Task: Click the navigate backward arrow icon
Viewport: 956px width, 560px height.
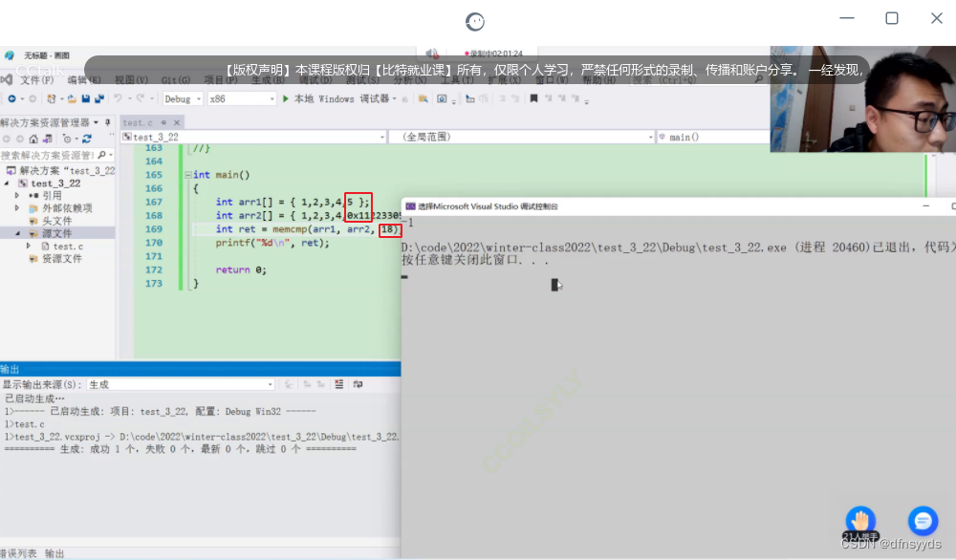Action: click(x=11, y=98)
